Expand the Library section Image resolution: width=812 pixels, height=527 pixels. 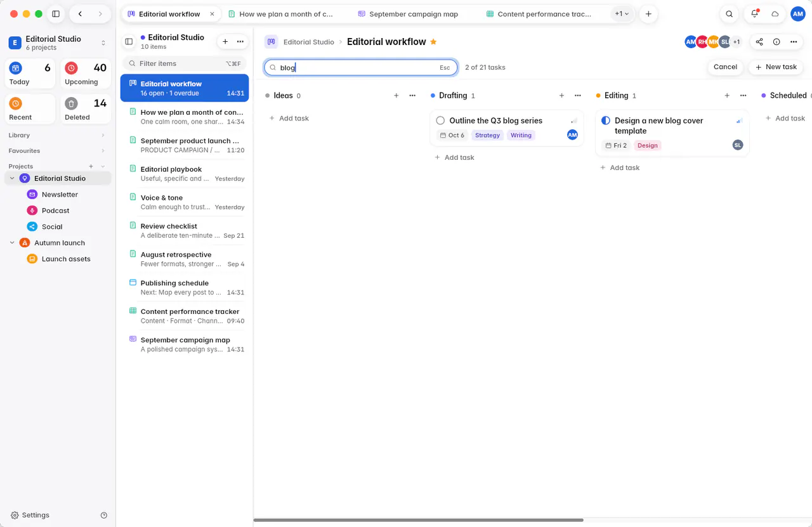pos(103,135)
